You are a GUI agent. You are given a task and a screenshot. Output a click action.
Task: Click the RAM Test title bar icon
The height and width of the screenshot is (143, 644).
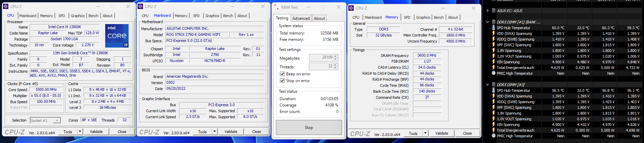[276, 7]
